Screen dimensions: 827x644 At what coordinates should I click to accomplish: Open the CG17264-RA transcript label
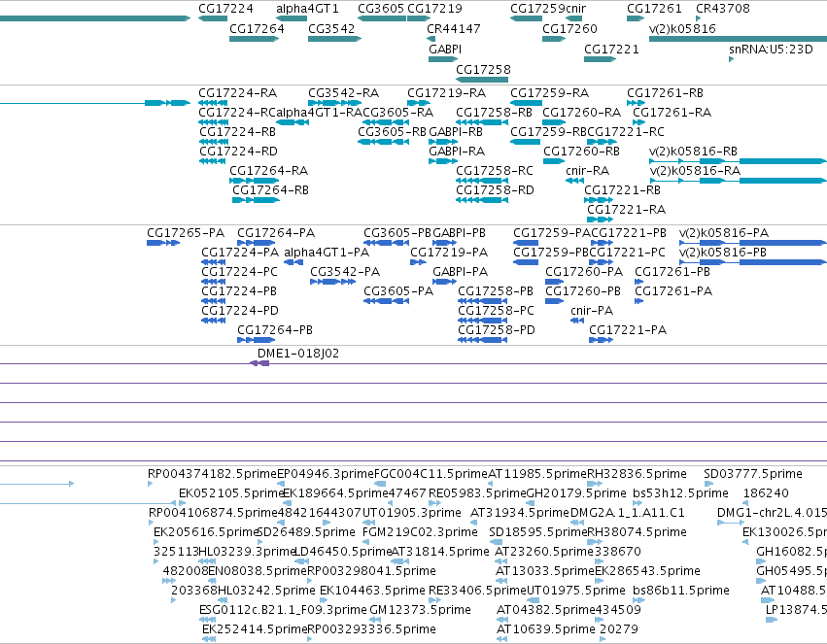pos(268,171)
